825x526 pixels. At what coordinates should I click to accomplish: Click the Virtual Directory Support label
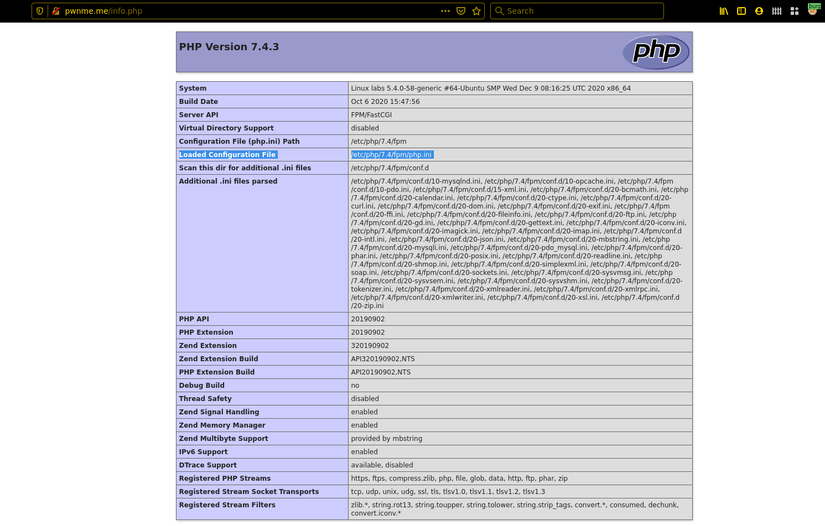pyautogui.click(x=226, y=128)
